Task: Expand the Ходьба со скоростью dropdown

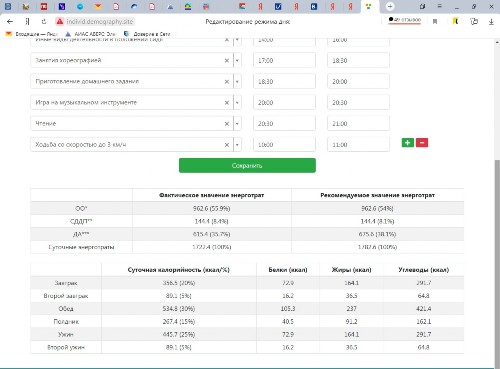Action: click(237, 145)
